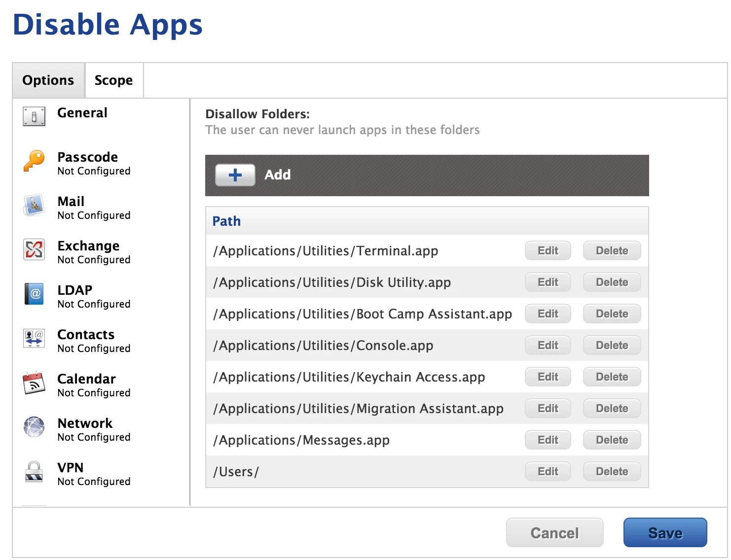Edit the Messages.app path
This screenshot has width=731, height=560.
point(548,440)
